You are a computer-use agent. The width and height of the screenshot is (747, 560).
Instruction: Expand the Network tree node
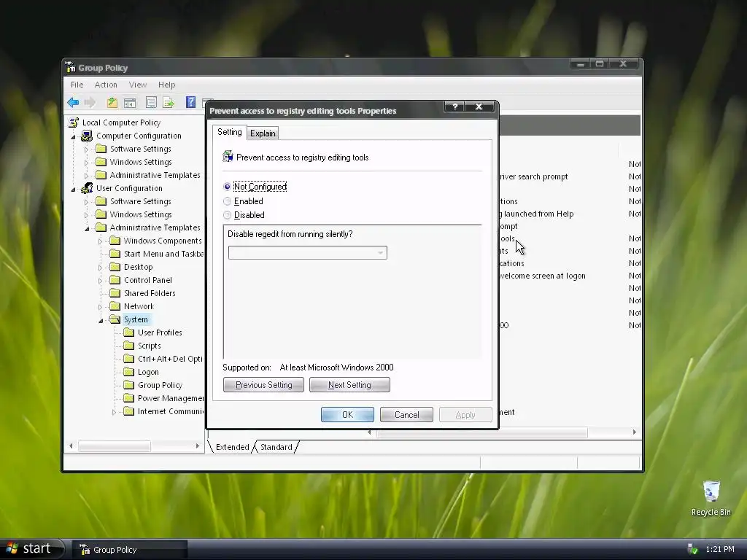(x=100, y=307)
